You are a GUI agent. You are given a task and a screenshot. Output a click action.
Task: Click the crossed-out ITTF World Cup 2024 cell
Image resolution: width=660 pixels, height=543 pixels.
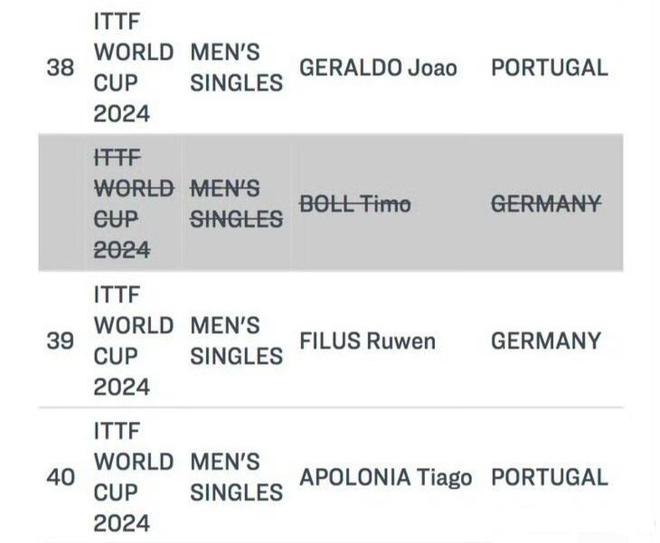134,204
